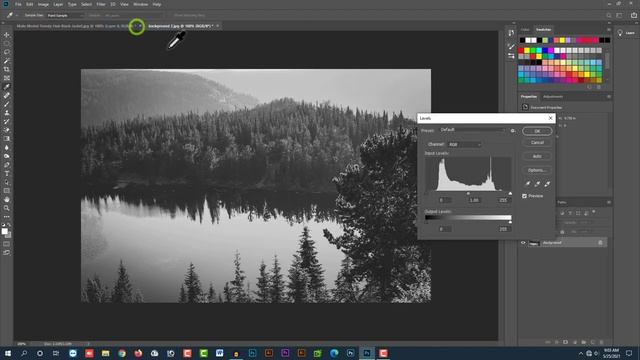Show hidden icons in the system tray

coord(581,353)
